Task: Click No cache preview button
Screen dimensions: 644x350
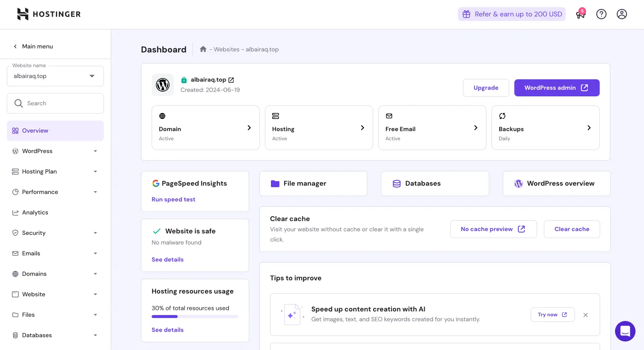Action: point(494,229)
